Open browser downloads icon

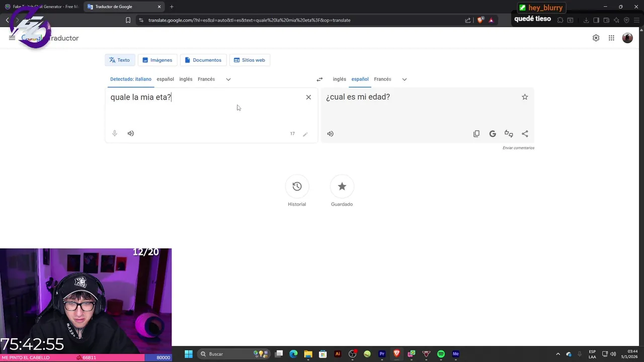[586, 20]
